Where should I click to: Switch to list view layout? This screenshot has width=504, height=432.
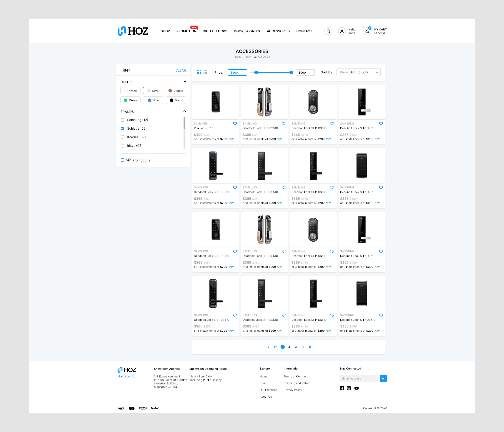(x=205, y=72)
